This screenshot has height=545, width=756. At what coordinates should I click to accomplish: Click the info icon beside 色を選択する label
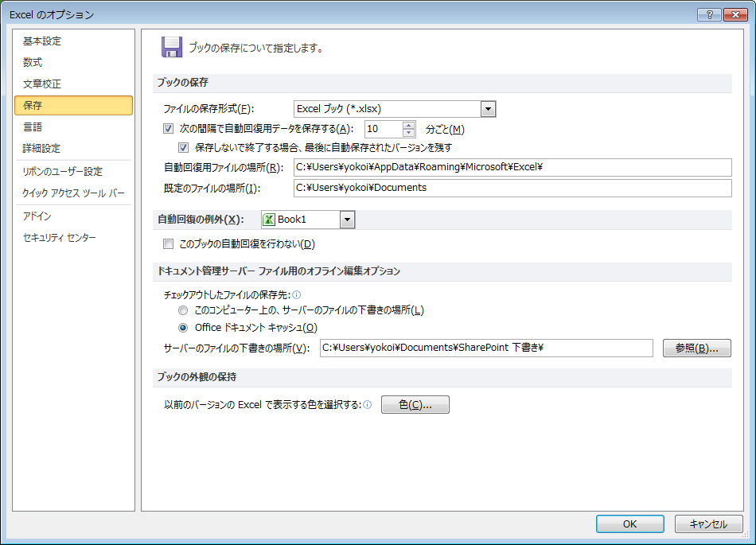coord(368,405)
